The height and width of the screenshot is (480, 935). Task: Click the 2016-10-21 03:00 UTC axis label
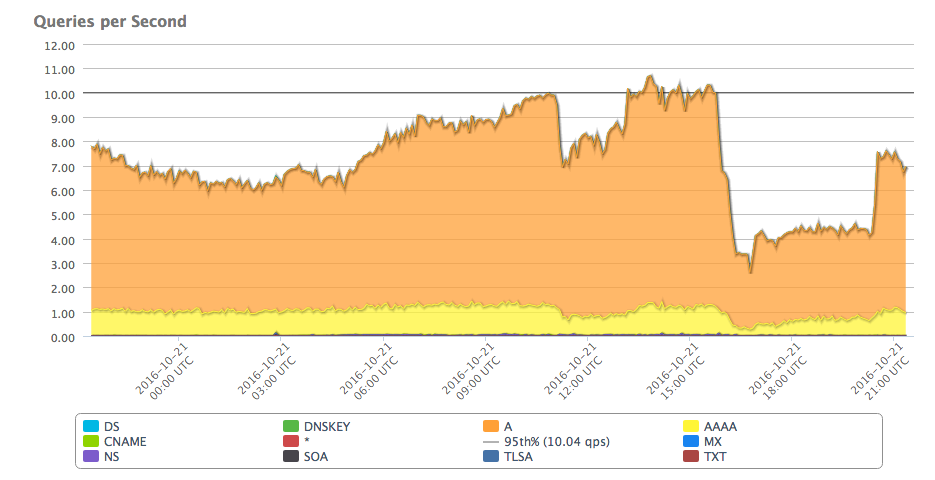point(267,372)
